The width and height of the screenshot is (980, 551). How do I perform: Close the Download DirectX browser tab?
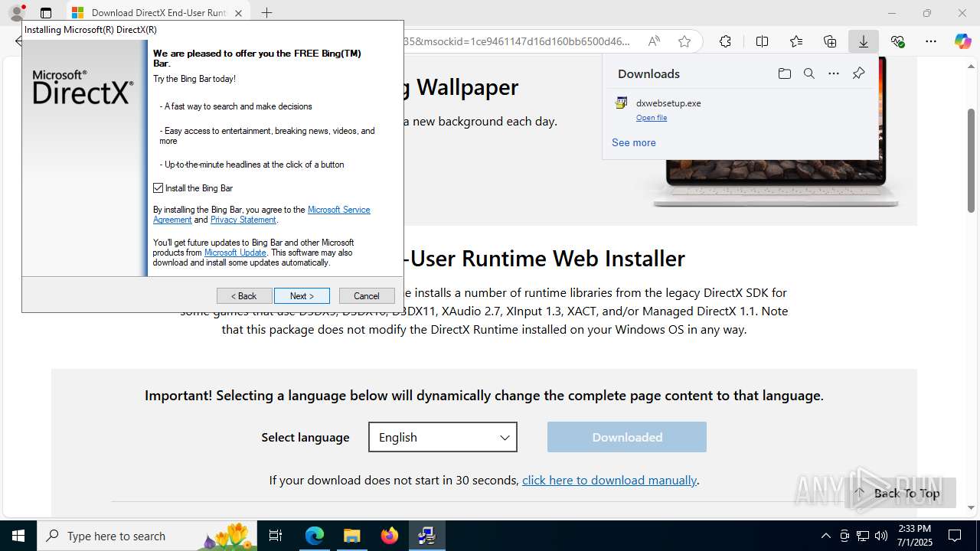238,13
